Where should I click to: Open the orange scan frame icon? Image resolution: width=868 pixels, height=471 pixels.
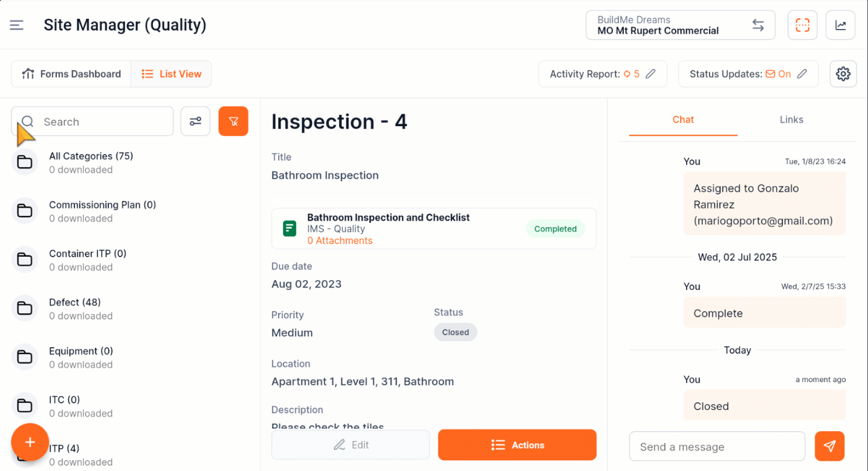tap(803, 25)
